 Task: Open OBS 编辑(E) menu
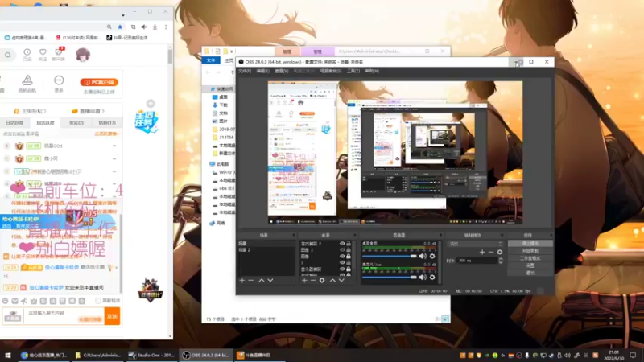[x=263, y=71]
